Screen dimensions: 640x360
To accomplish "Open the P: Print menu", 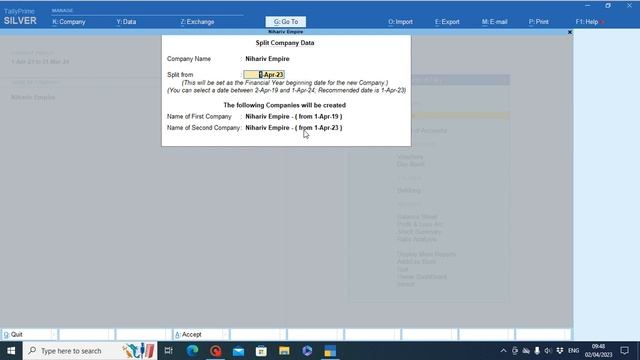I will tap(538, 22).
